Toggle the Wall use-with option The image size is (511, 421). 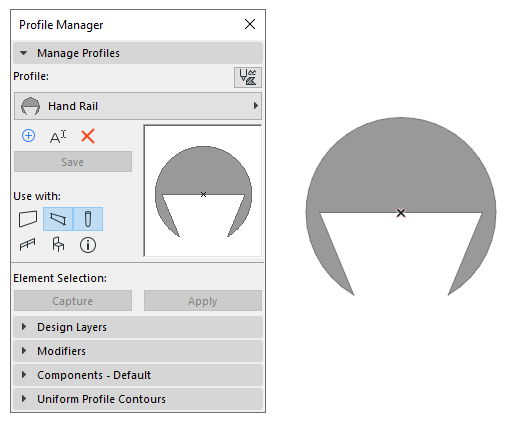point(28,219)
